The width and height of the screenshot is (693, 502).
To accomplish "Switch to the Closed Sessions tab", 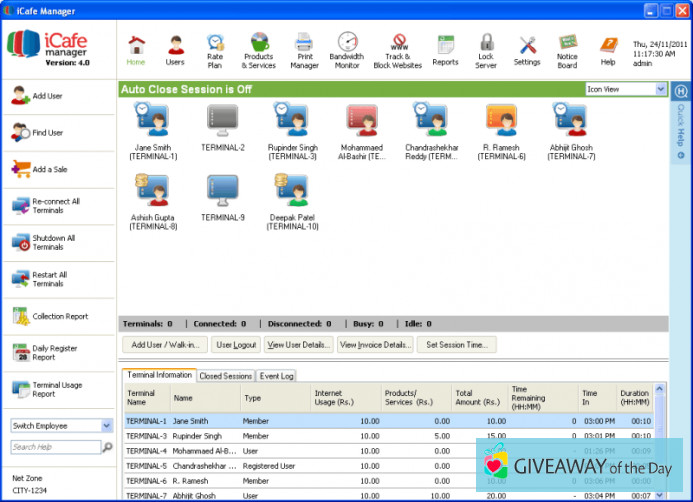I will click(x=225, y=376).
